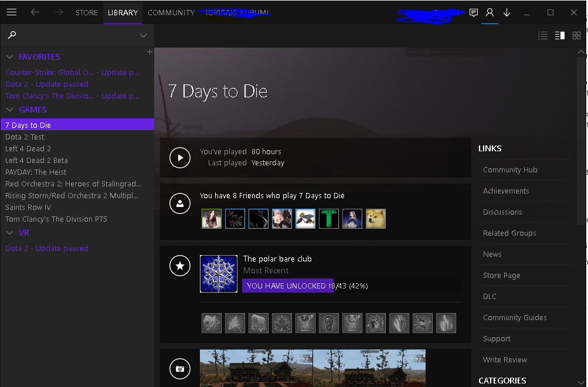Open the Doge friend avatar

tap(375, 219)
